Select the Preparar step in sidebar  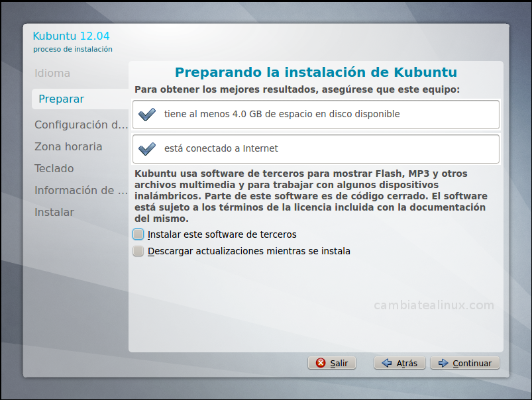[80, 99]
